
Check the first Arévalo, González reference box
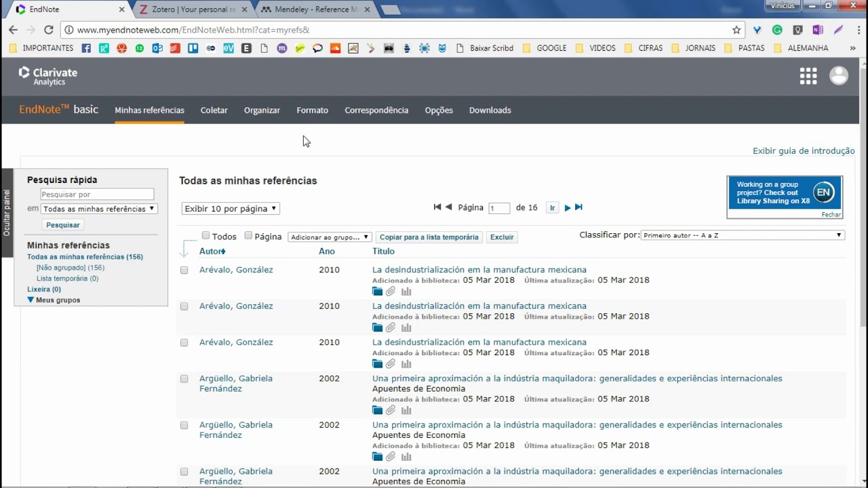[x=184, y=270]
